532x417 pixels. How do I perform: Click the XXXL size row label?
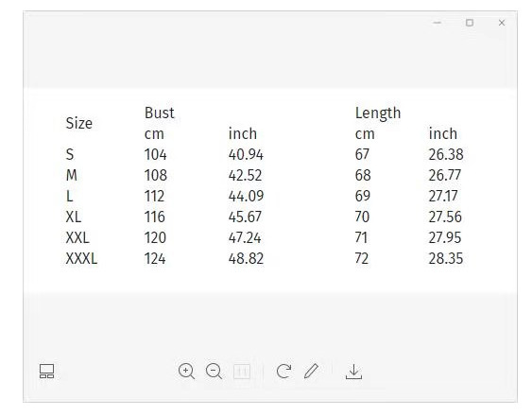pyautogui.click(x=81, y=258)
